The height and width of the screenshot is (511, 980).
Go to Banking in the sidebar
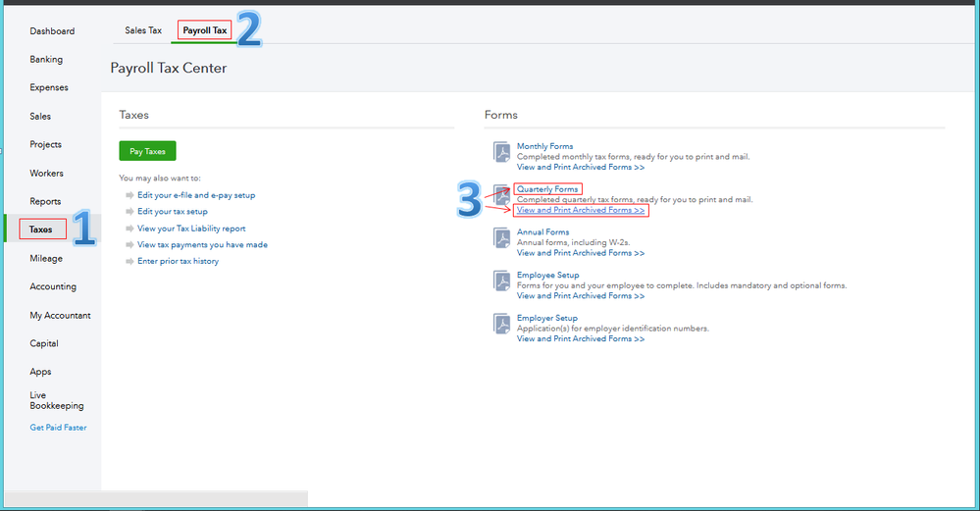46,60
